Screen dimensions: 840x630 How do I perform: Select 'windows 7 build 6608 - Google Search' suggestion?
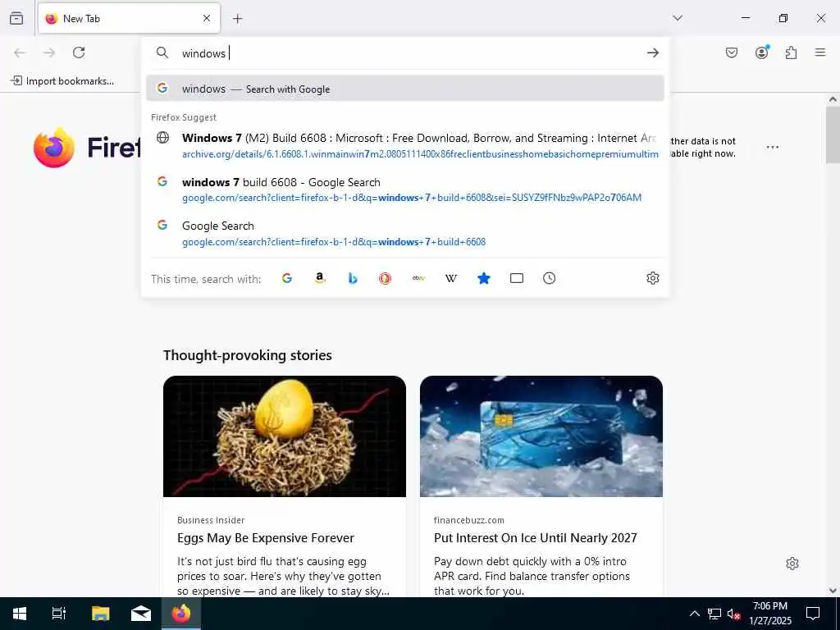point(405,189)
